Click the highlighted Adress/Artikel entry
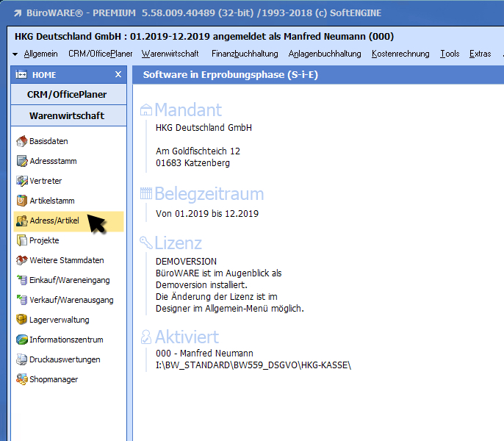Viewport: 504px width, 441px height. [x=54, y=220]
